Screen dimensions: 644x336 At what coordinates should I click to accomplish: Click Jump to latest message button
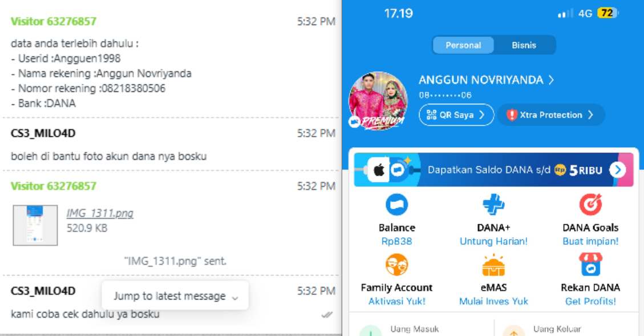(x=175, y=295)
